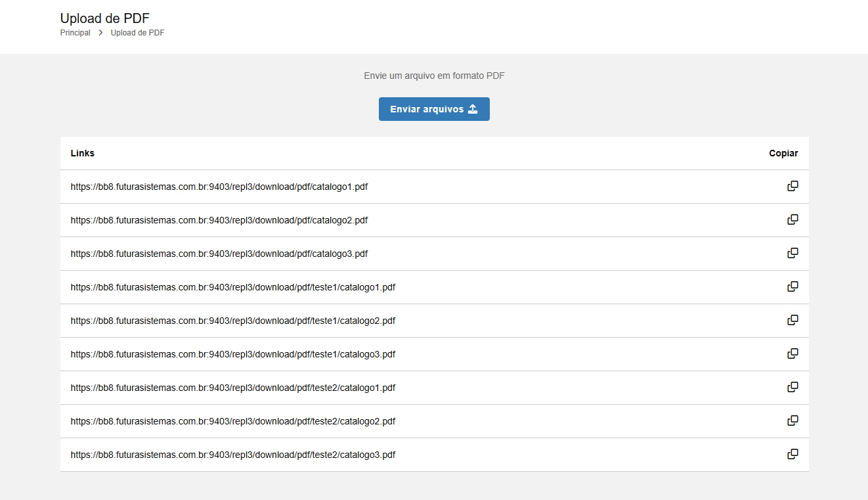The height and width of the screenshot is (500, 868).
Task: Copy the teste1/catalogo1.pdf link
Action: coord(792,286)
